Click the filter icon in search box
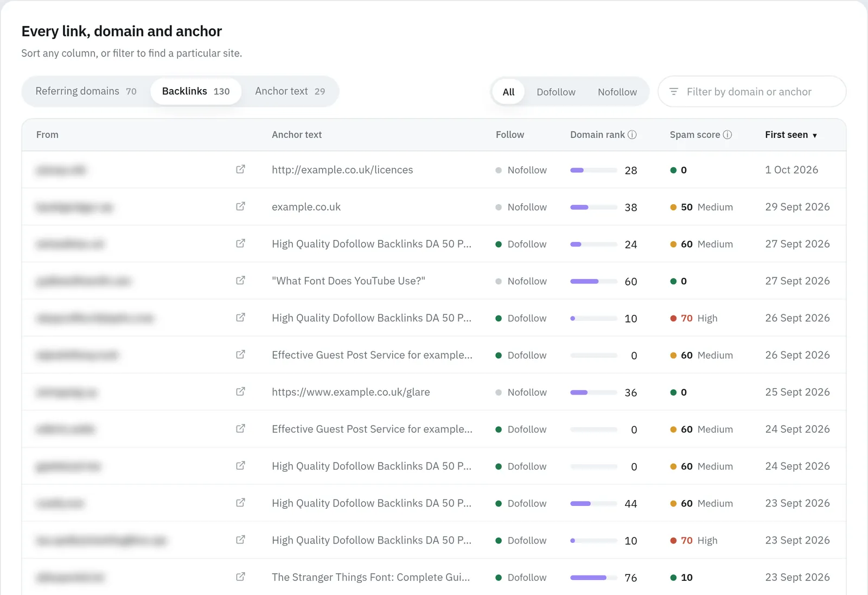The image size is (868, 595). click(674, 92)
